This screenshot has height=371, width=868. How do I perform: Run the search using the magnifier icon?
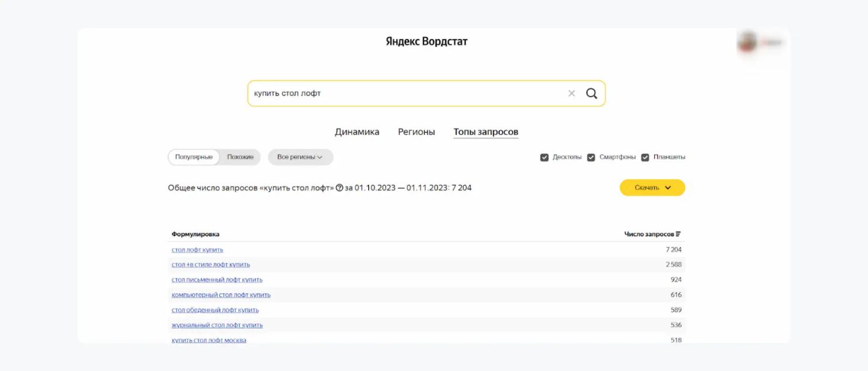(x=592, y=93)
